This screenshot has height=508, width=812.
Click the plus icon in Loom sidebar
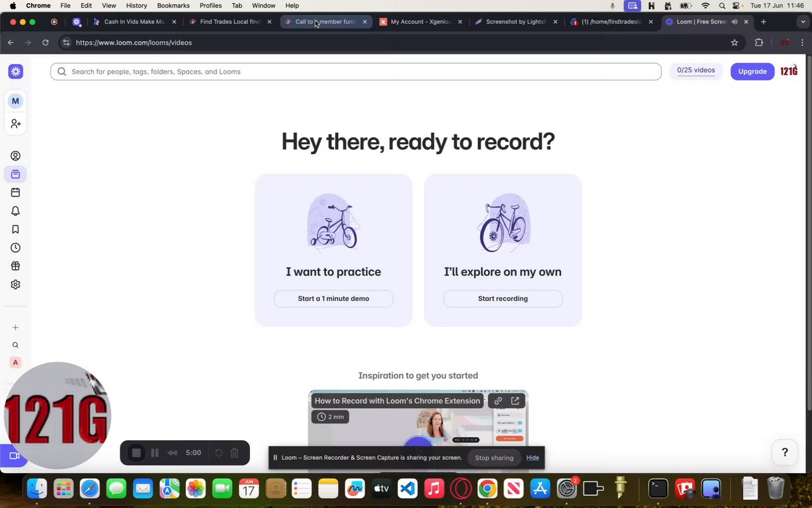tap(15, 328)
